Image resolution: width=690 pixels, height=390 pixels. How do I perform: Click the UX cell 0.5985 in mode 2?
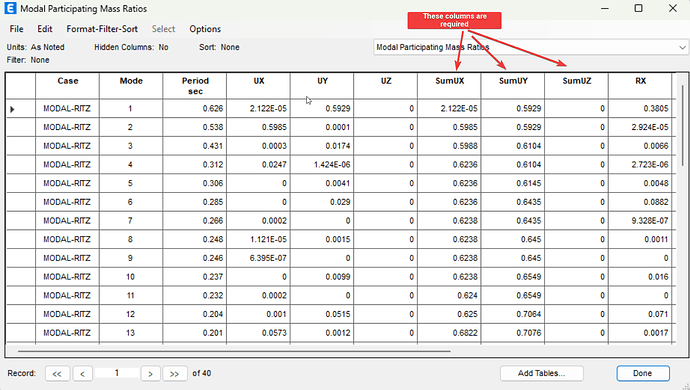click(x=259, y=127)
